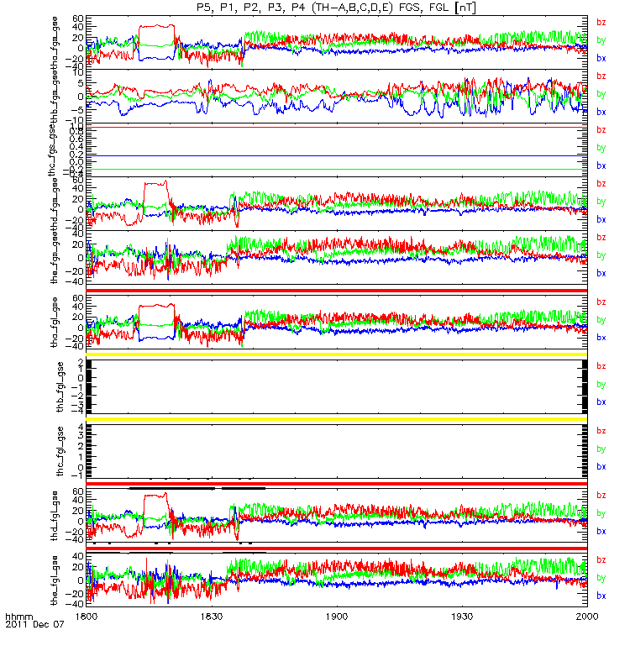Pick the by legend label of the thc_fgs_gse panel
Image resolution: width=630 pixels, height=672 pixels.
(x=601, y=148)
